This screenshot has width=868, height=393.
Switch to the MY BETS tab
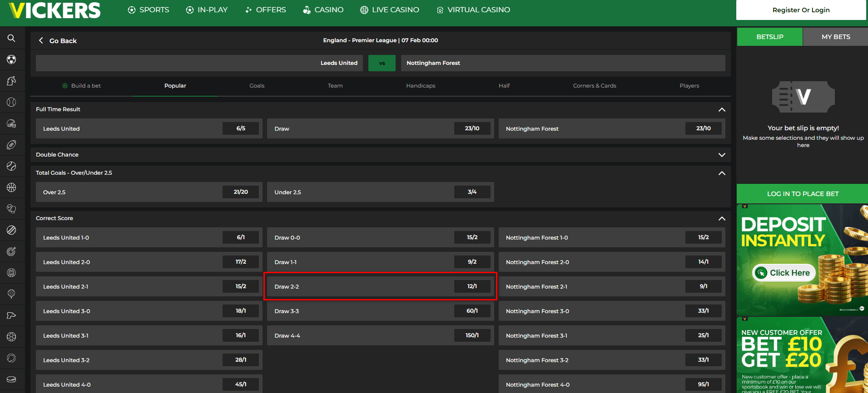836,37
